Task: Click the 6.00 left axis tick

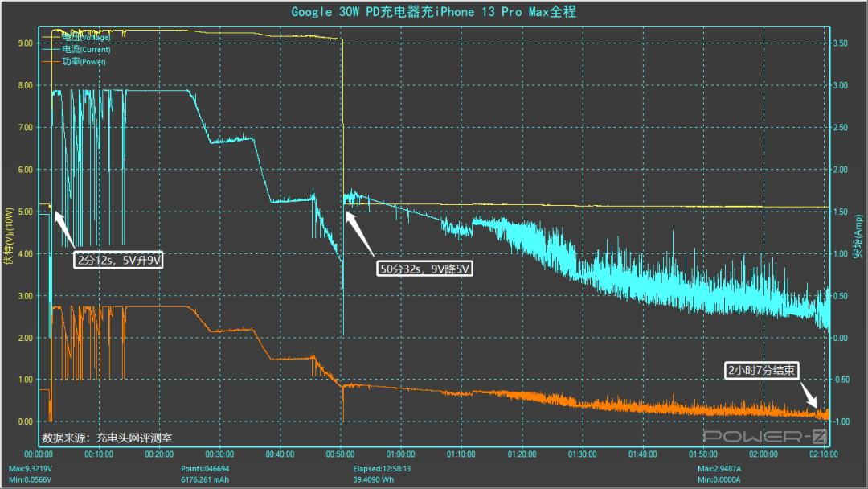Action: pos(26,170)
